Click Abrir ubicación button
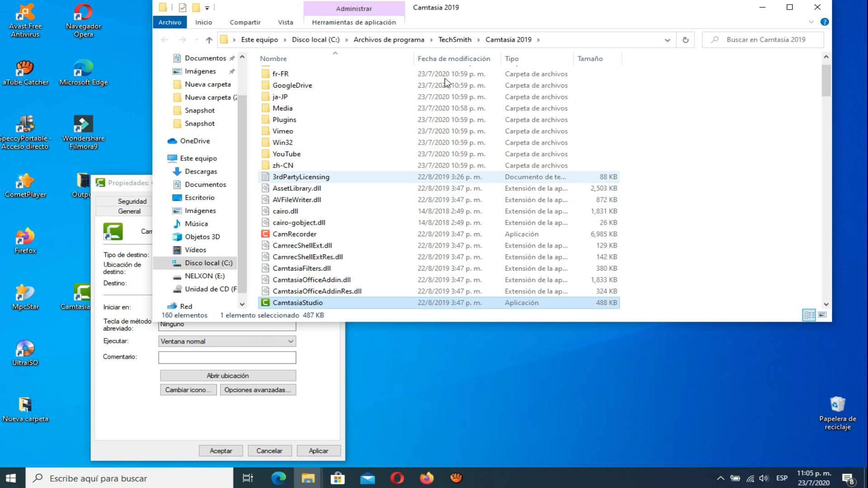The image size is (868, 488). 228,376
